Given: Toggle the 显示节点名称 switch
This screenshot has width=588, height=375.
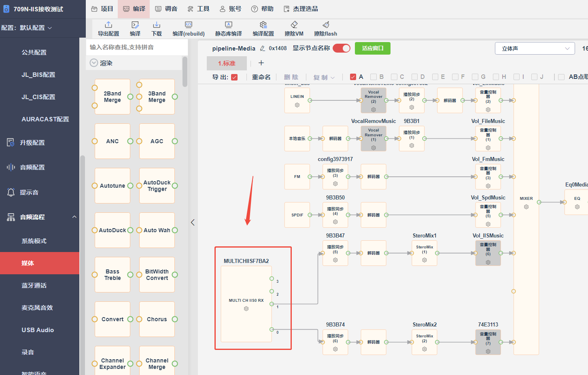Looking at the screenshot, I should point(342,48).
